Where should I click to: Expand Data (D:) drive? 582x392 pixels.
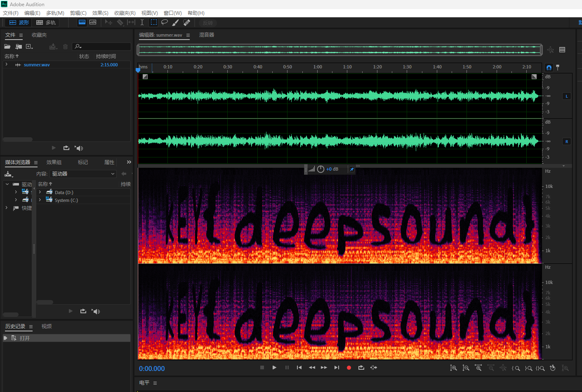(40, 192)
